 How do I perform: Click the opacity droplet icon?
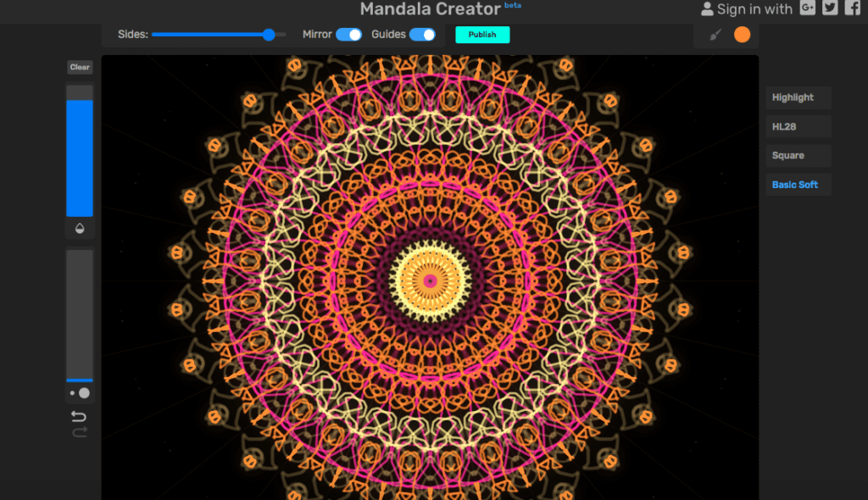[x=80, y=228]
